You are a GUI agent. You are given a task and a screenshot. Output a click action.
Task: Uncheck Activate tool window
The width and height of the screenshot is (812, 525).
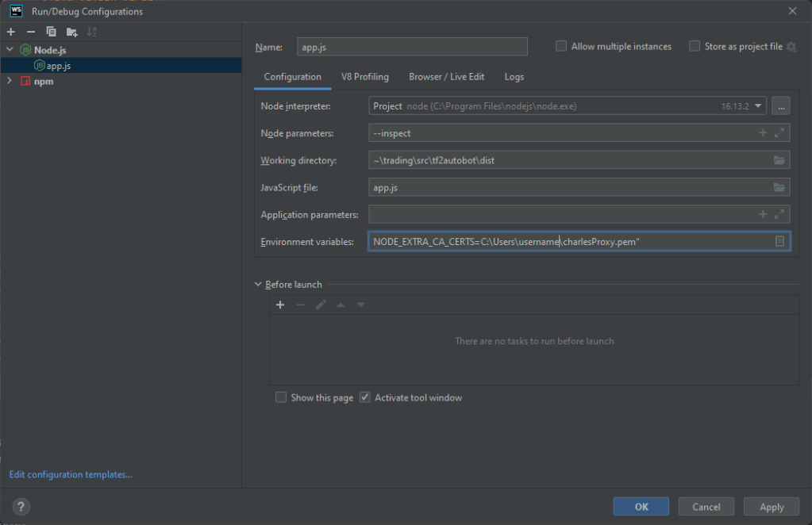pos(364,397)
